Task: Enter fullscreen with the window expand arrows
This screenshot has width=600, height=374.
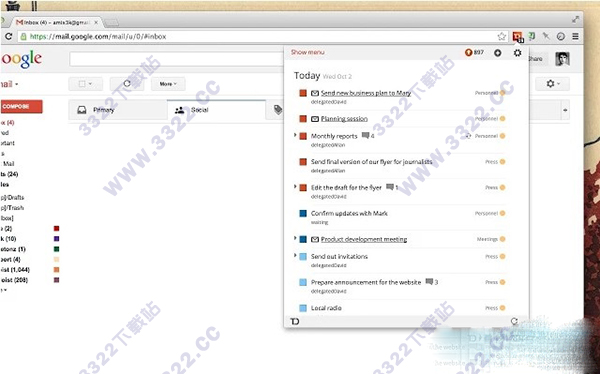Action: pyautogui.click(x=576, y=19)
